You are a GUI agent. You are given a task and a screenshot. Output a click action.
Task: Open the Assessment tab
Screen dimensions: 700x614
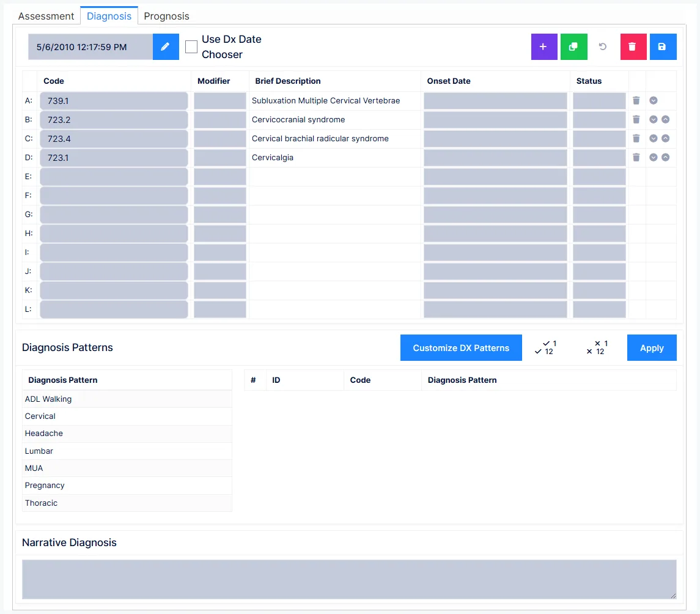coord(46,16)
